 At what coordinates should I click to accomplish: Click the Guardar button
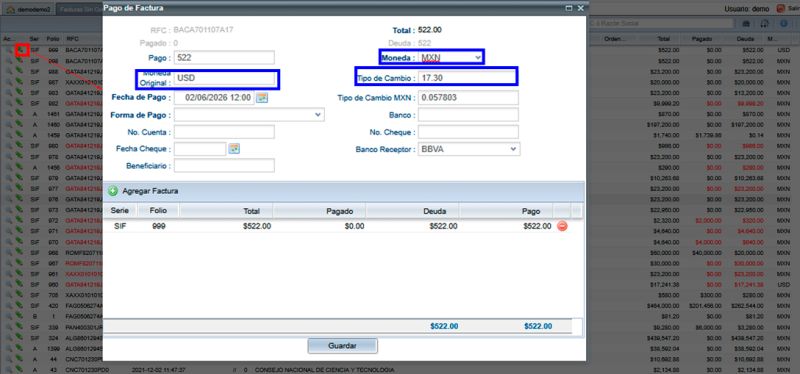[342, 345]
